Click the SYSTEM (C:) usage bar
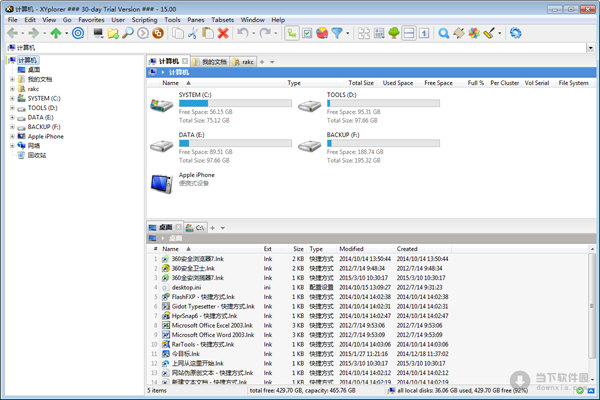 235,103
